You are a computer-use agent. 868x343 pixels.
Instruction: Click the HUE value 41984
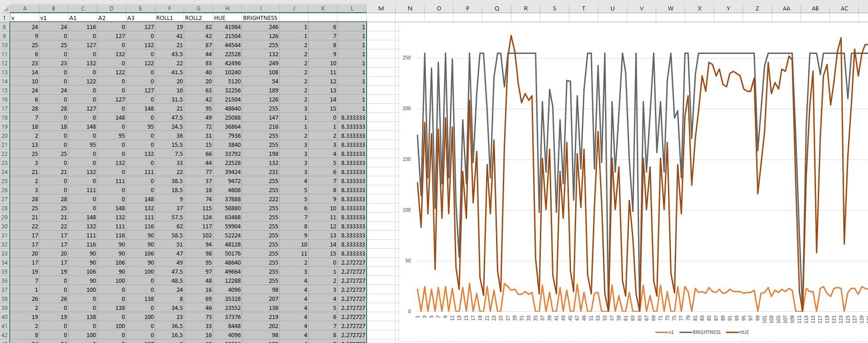[x=227, y=27]
